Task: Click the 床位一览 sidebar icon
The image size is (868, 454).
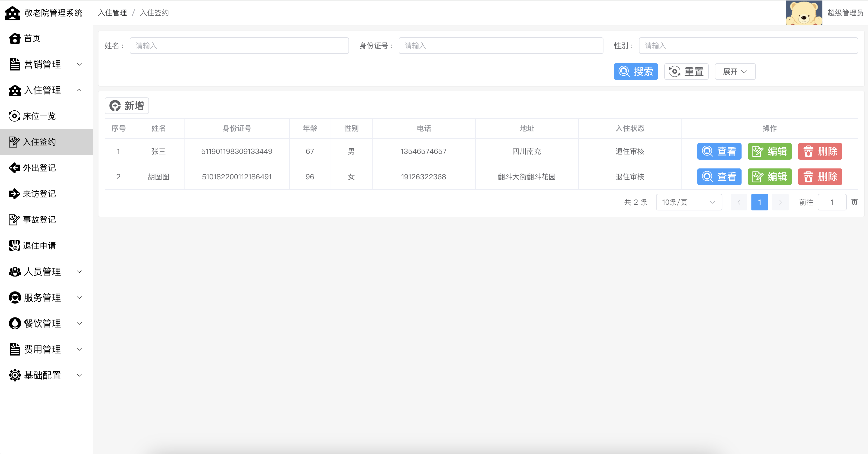Action: coord(14,116)
